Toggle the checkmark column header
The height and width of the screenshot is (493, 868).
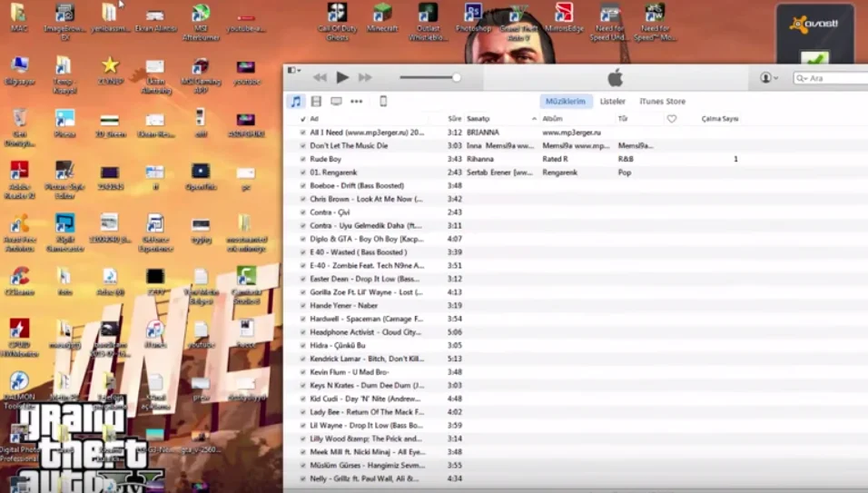tap(303, 118)
